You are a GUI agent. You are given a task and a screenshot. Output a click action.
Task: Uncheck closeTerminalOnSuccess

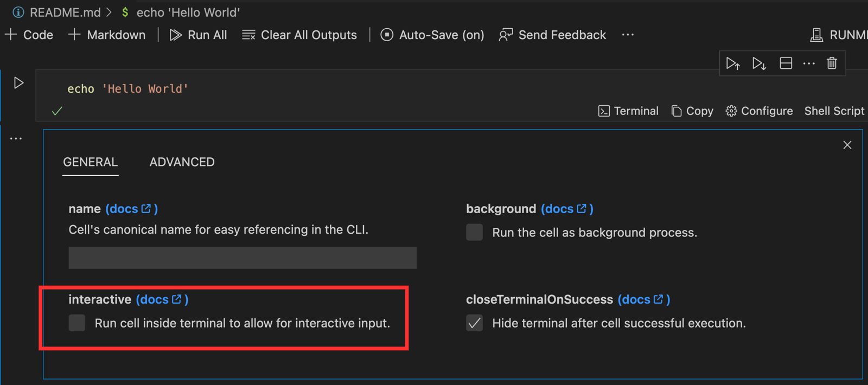(x=474, y=323)
